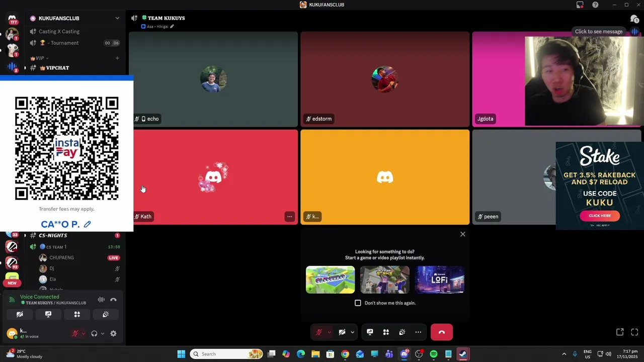Open Spotify from Windows taskbar
The width and height of the screenshot is (644, 362).
coord(433,354)
